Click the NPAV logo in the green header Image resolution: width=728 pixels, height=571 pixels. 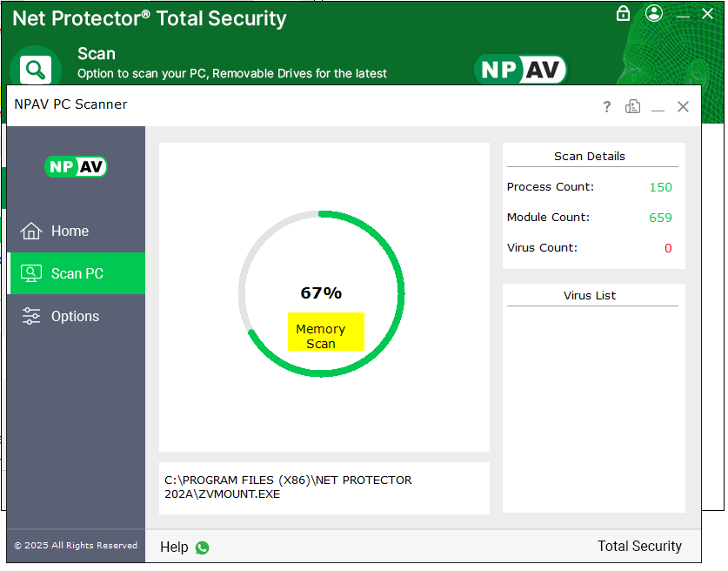(x=520, y=70)
